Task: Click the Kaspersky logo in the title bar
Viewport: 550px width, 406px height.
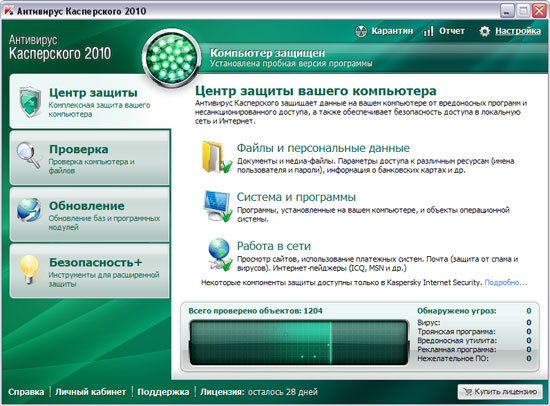Action: tap(9, 11)
